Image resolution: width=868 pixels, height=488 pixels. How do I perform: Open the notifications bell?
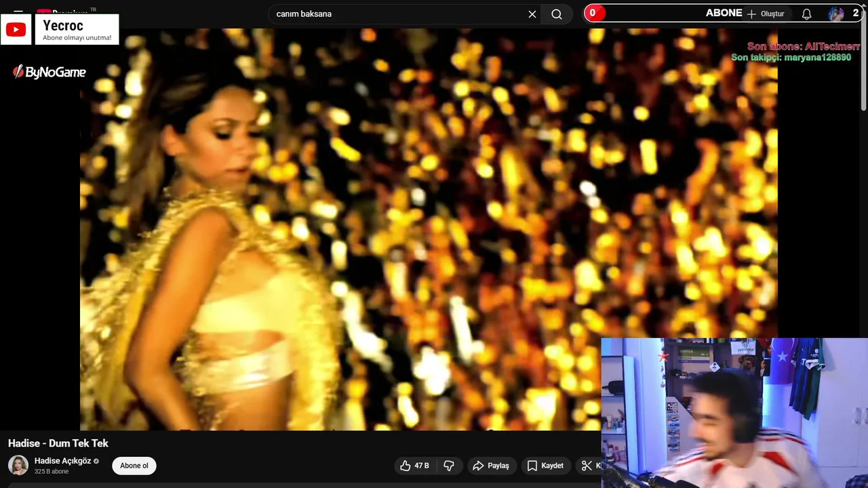806,14
